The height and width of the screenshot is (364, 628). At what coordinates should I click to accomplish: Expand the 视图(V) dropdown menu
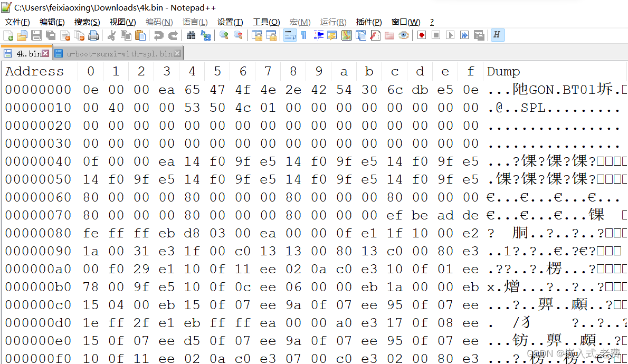click(122, 22)
